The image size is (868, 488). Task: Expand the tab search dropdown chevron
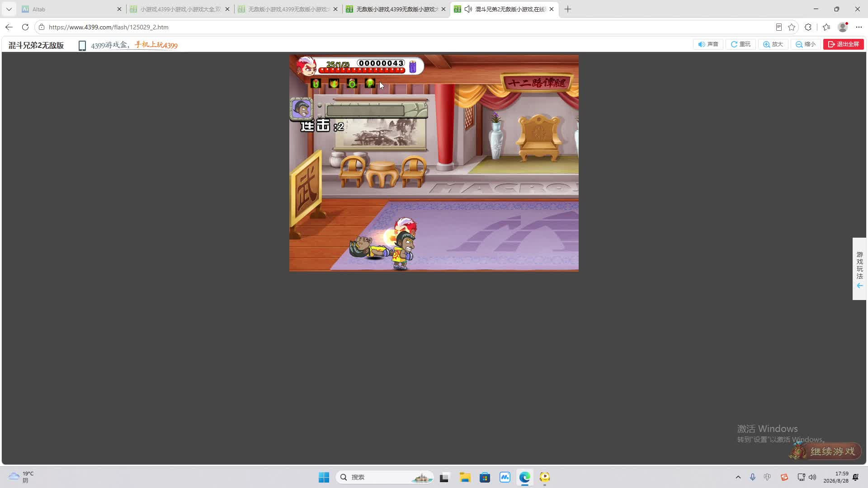pos(9,9)
